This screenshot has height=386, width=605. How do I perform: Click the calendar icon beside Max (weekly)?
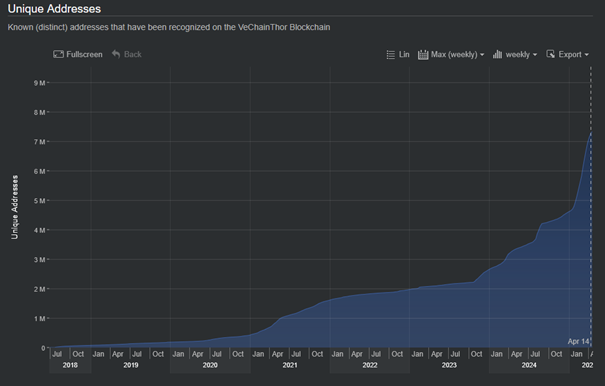point(423,54)
